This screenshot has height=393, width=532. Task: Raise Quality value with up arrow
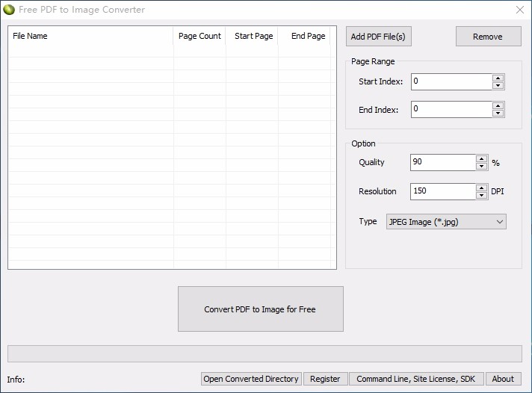click(481, 159)
